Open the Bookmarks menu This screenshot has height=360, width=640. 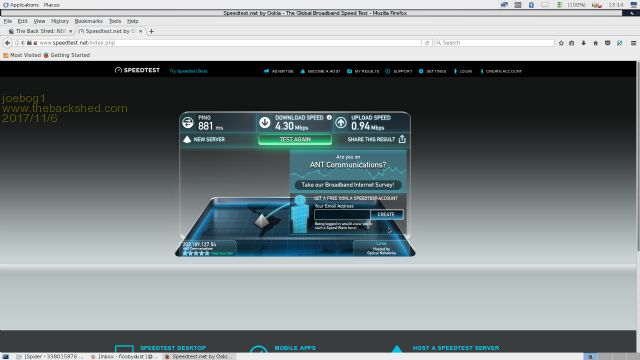(x=89, y=21)
